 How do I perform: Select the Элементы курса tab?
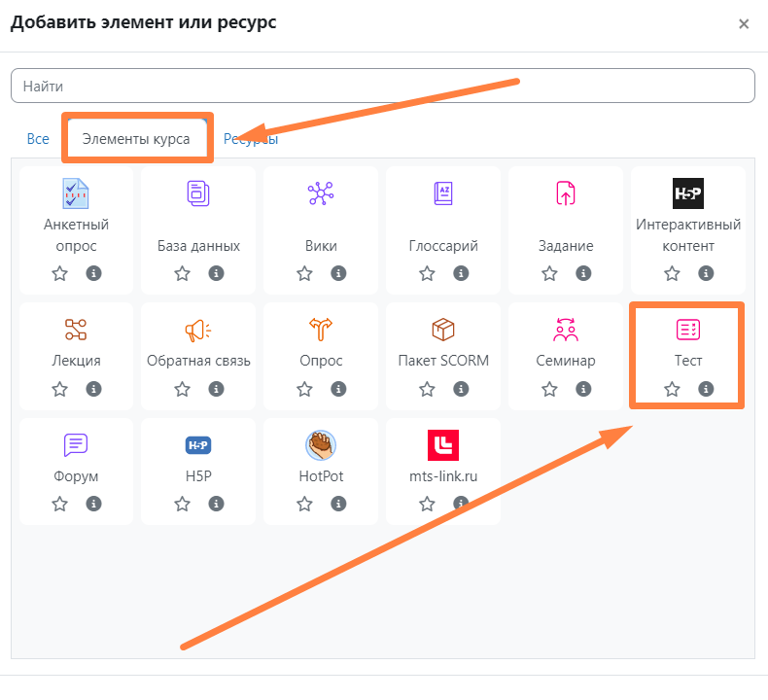(136, 139)
